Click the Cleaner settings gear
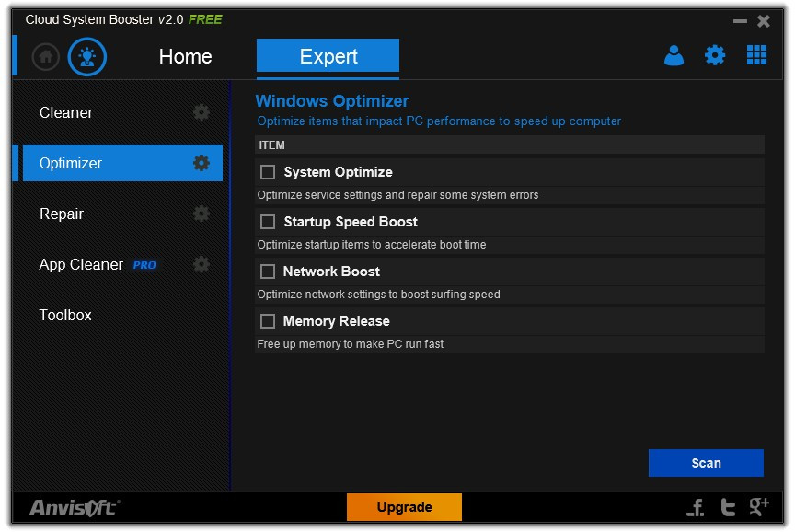The image size is (795, 532). [x=202, y=112]
